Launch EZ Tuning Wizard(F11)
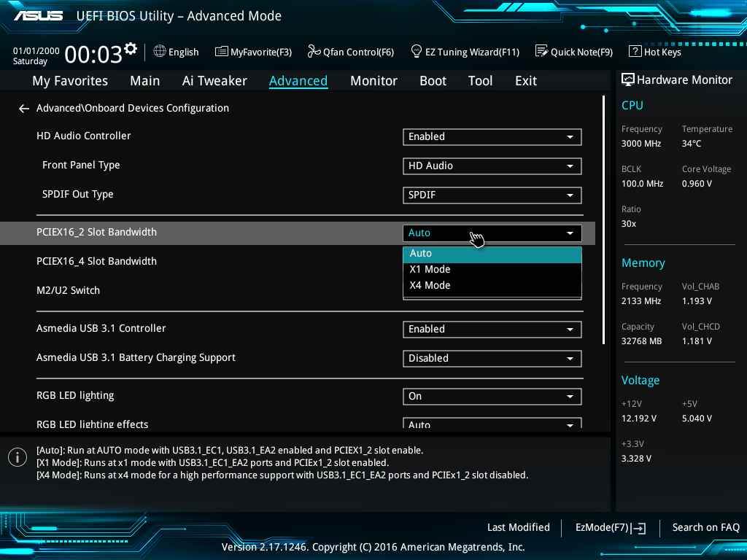747x560 pixels. point(465,52)
